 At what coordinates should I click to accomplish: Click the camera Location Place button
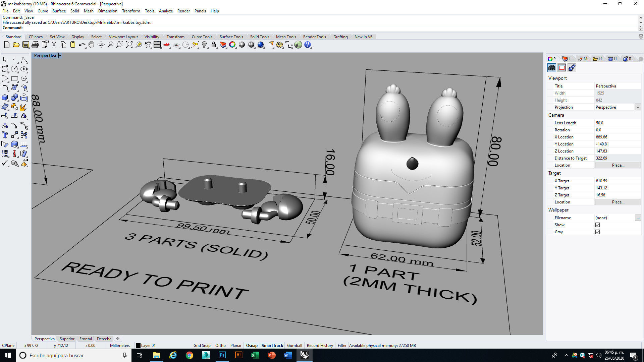[618, 165]
